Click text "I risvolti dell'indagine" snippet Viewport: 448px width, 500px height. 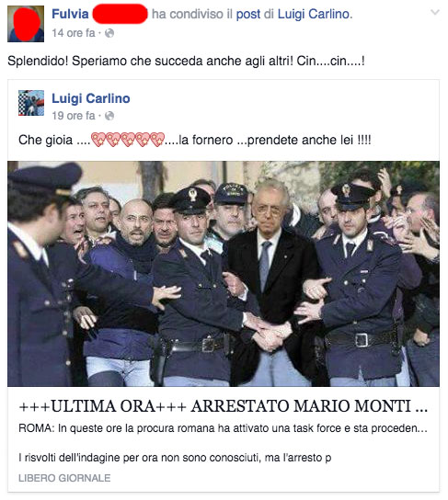[175, 458]
